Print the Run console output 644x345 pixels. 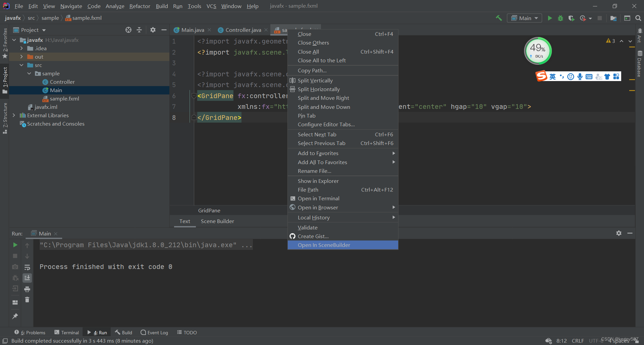point(27,289)
